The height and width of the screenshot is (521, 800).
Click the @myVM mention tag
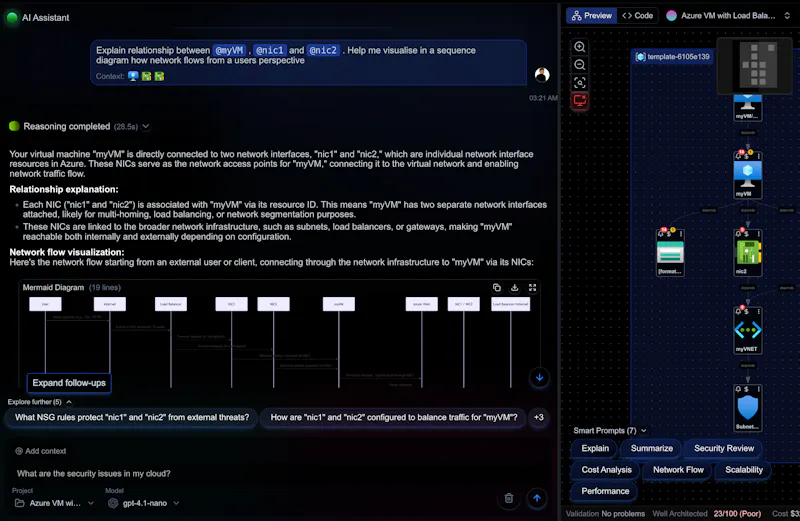pyautogui.click(x=229, y=51)
